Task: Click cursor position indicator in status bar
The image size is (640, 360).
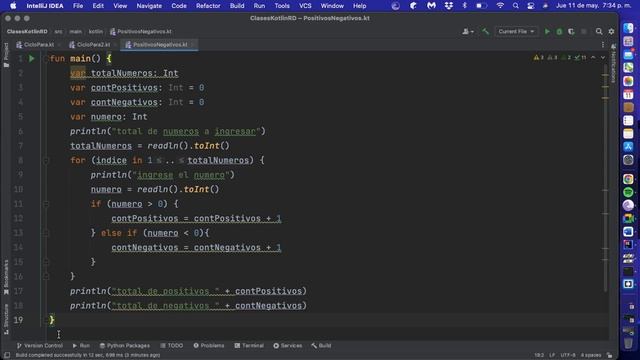Action: [x=539, y=355]
